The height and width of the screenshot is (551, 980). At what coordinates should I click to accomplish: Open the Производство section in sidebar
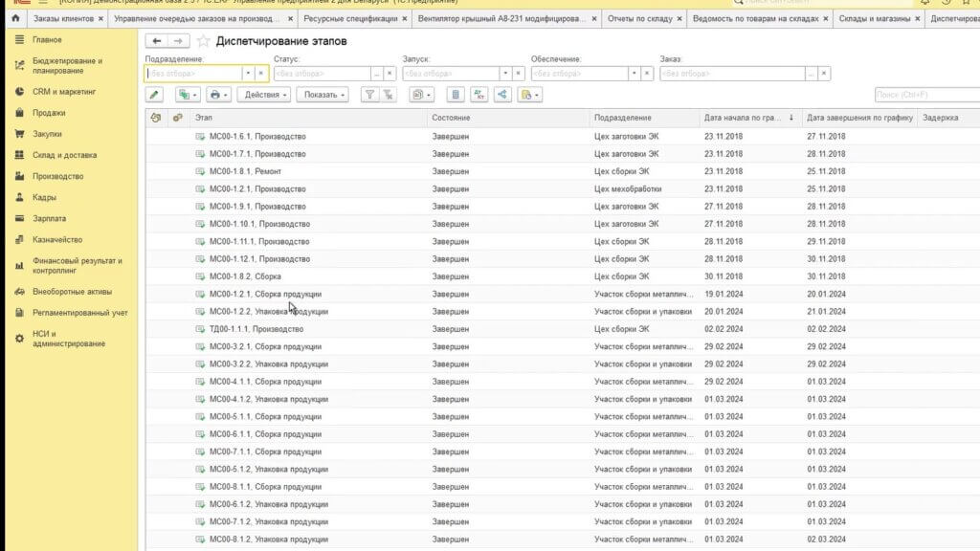57,176
